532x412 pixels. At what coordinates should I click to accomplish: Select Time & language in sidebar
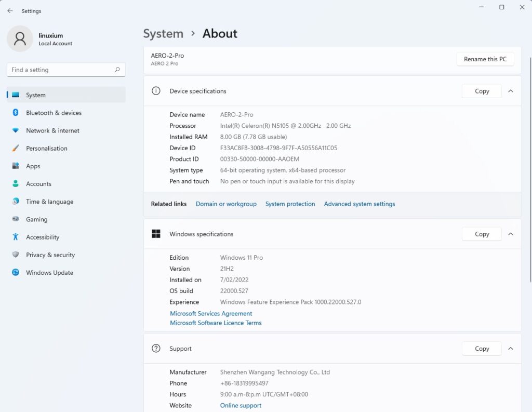pyautogui.click(x=49, y=202)
